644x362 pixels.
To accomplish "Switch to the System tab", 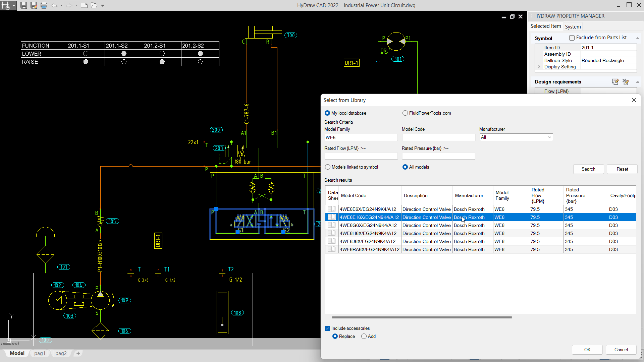I will point(573,26).
